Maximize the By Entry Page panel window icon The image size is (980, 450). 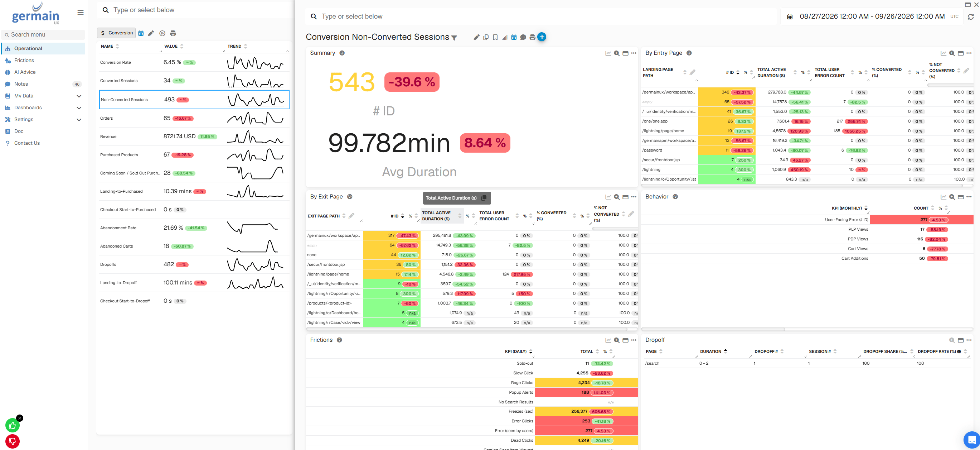click(x=960, y=53)
